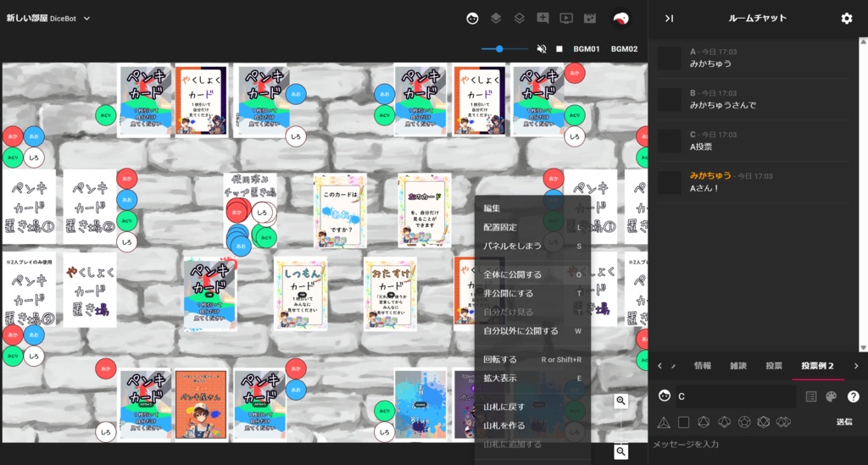Click the orange ペンキ屋さん card
The width and height of the screenshot is (868, 465).
point(201,405)
